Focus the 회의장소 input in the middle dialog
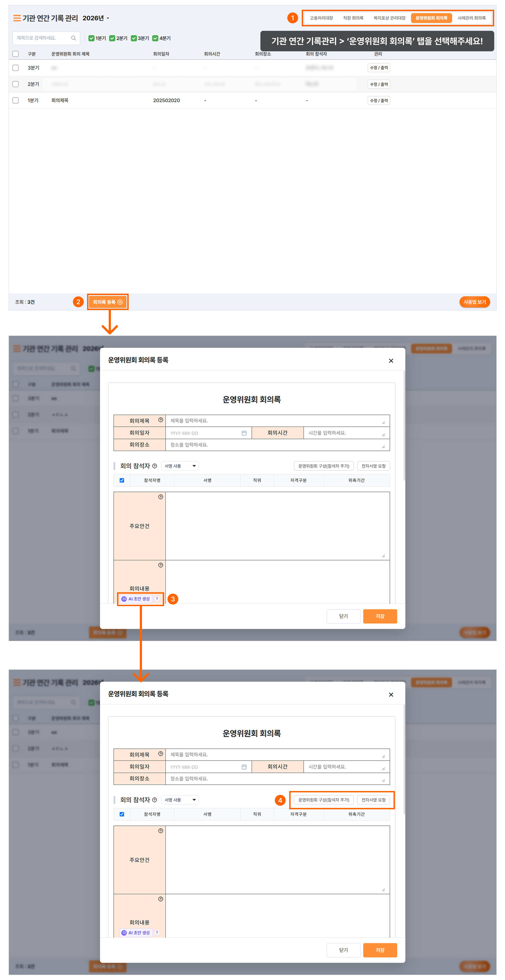Viewport: 505px width, 980px height. [278, 445]
